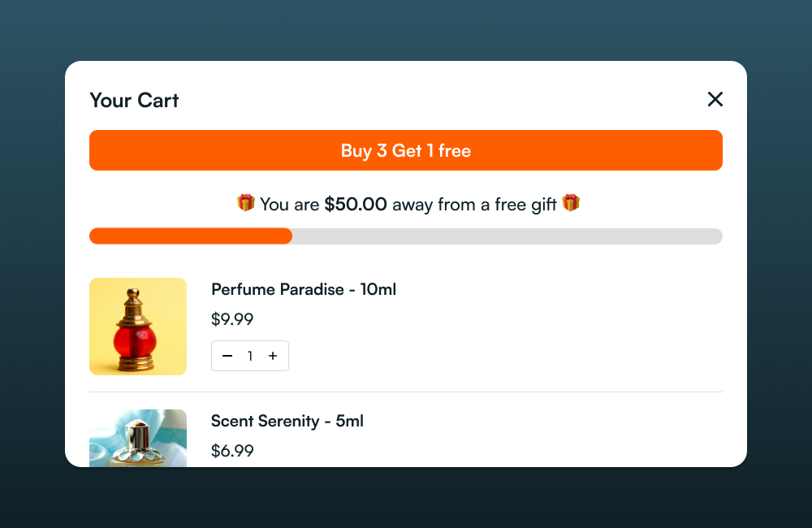Image resolution: width=812 pixels, height=528 pixels.
Task: Click the gift emoji right of the message
Action: pyautogui.click(x=571, y=203)
